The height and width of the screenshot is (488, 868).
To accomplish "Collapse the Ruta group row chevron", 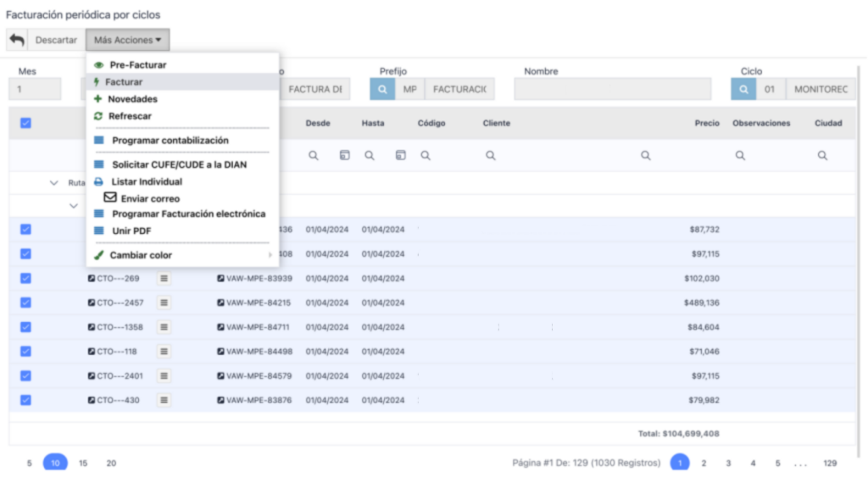I will click(x=54, y=182).
